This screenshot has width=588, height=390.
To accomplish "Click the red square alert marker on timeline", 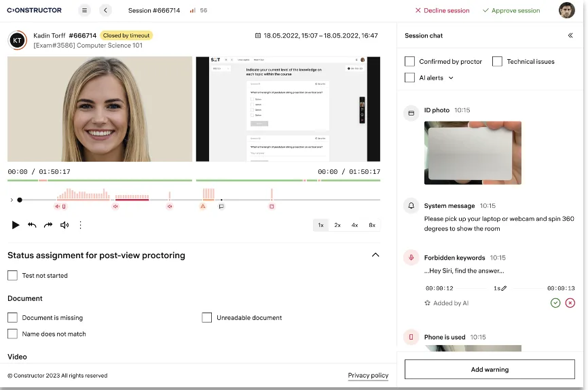I will [x=272, y=207].
